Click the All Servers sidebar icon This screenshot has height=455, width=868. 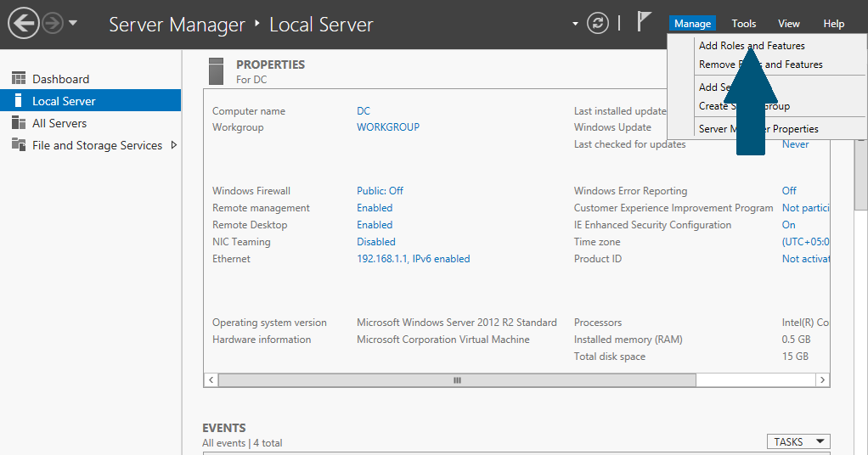[x=18, y=123]
